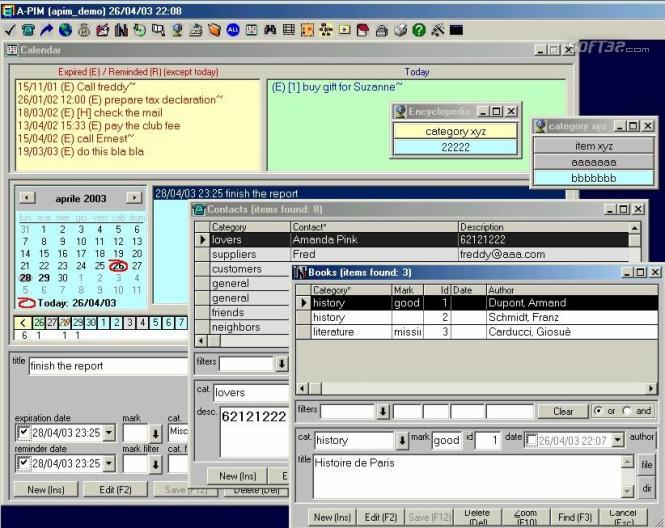This screenshot has width=665, height=528.
Task: Open Books via the bookshelf toolbar icon
Action: tap(121, 30)
